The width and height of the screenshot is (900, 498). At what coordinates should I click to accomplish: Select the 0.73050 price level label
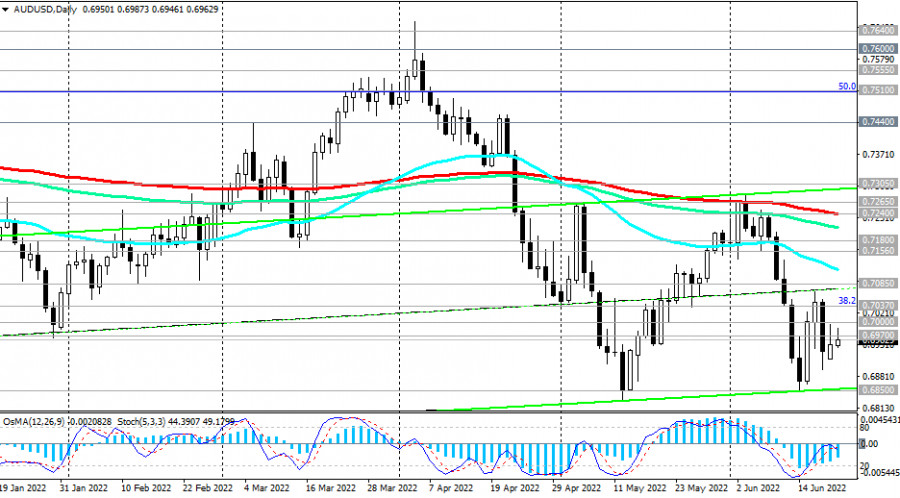878,184
